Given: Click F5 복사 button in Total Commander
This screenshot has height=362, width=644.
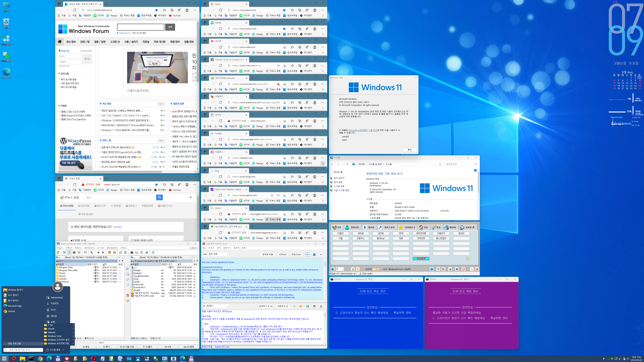Looking at the screenshot, I should coord(106,347).
